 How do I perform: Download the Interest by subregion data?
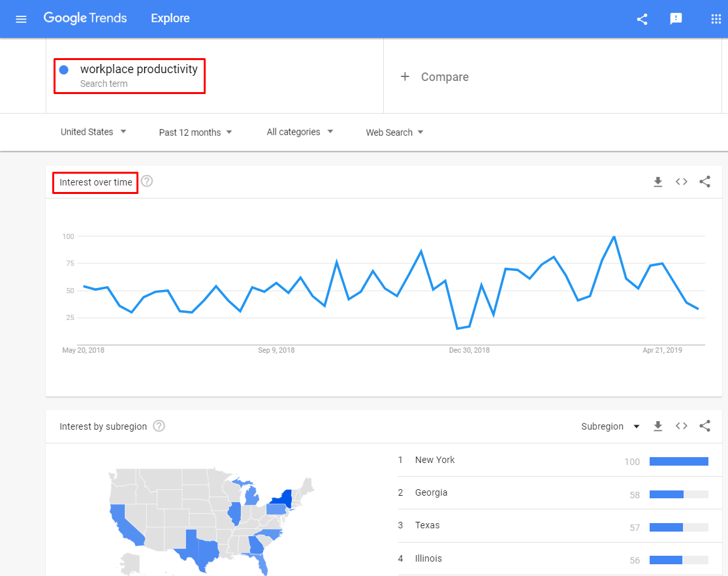coord(657,426)
